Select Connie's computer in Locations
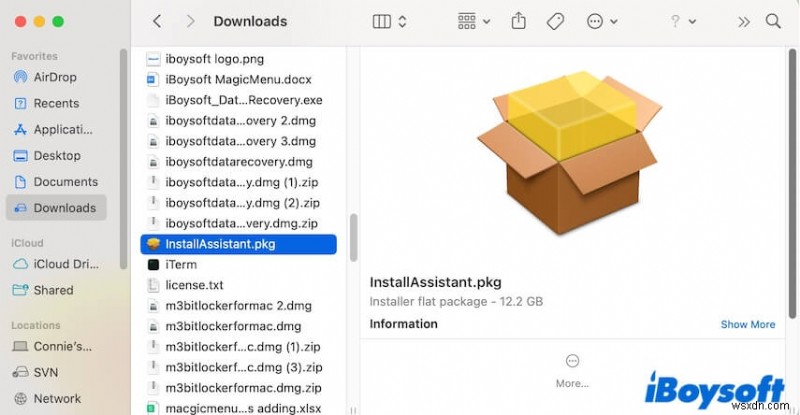 pos(63,346)
